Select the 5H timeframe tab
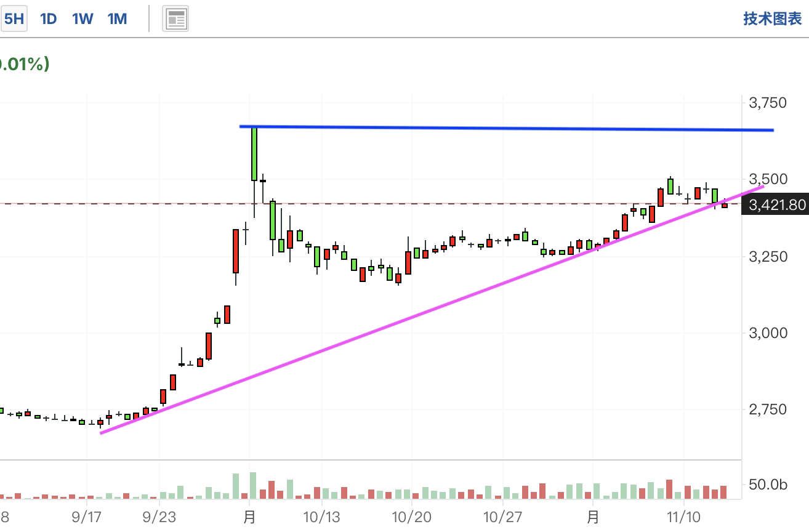809x532 pixels. coord(14,19)
